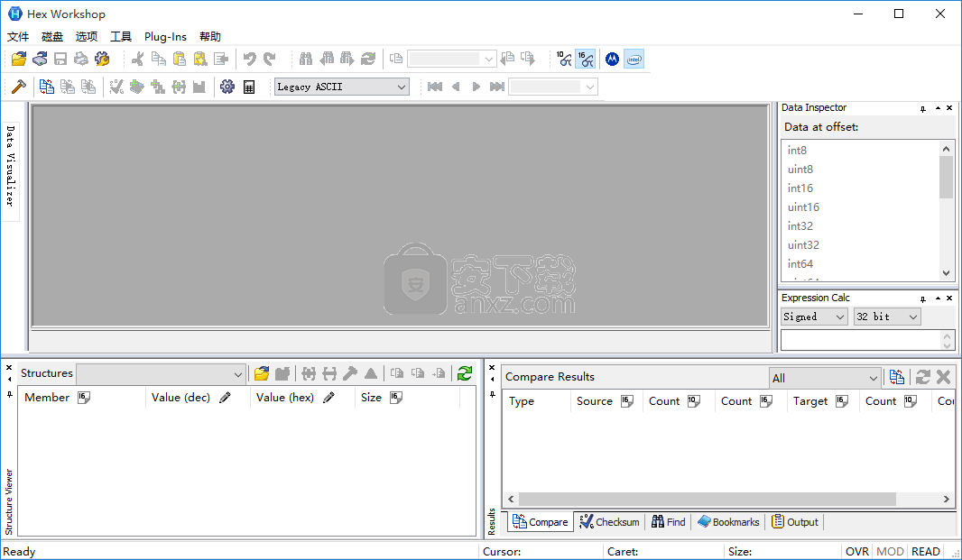The image size is (962, 560).
Task: Open the 32 bit dropdown
Action: (x=887, y=317)
